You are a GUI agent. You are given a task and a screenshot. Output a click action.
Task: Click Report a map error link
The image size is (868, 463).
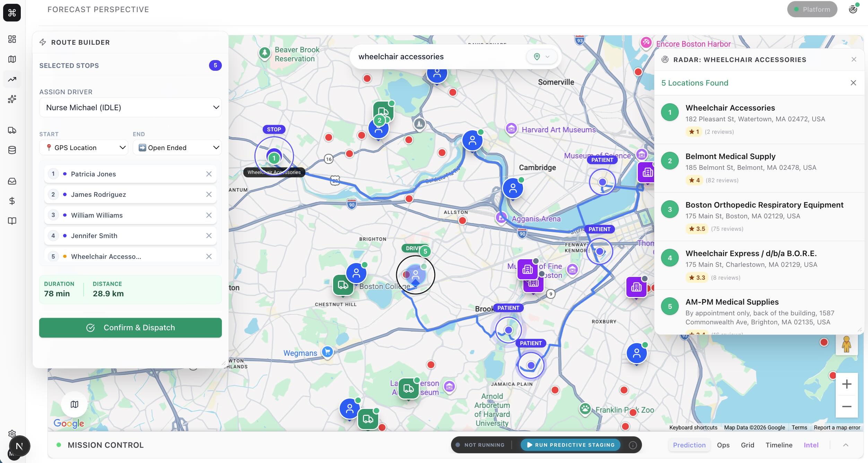[x=837, y=427]
